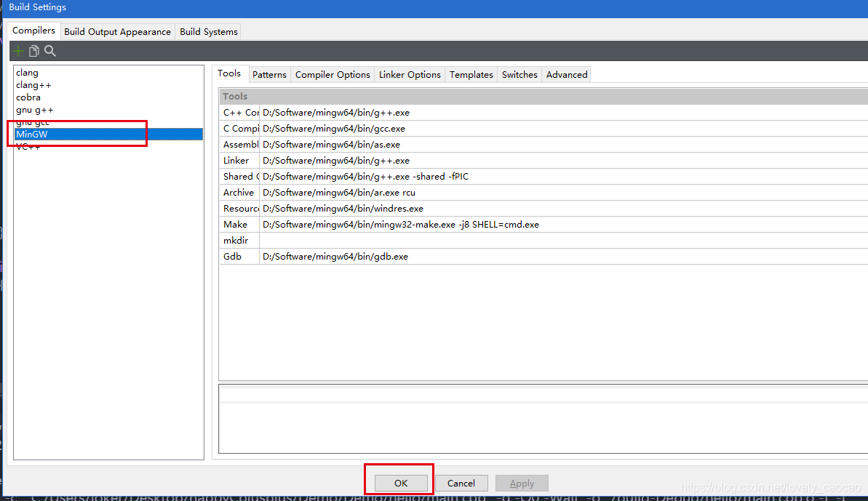Screen dimensions: 868x501
Task: Switch to the Compiler Options tab
Action: point(332,73)
